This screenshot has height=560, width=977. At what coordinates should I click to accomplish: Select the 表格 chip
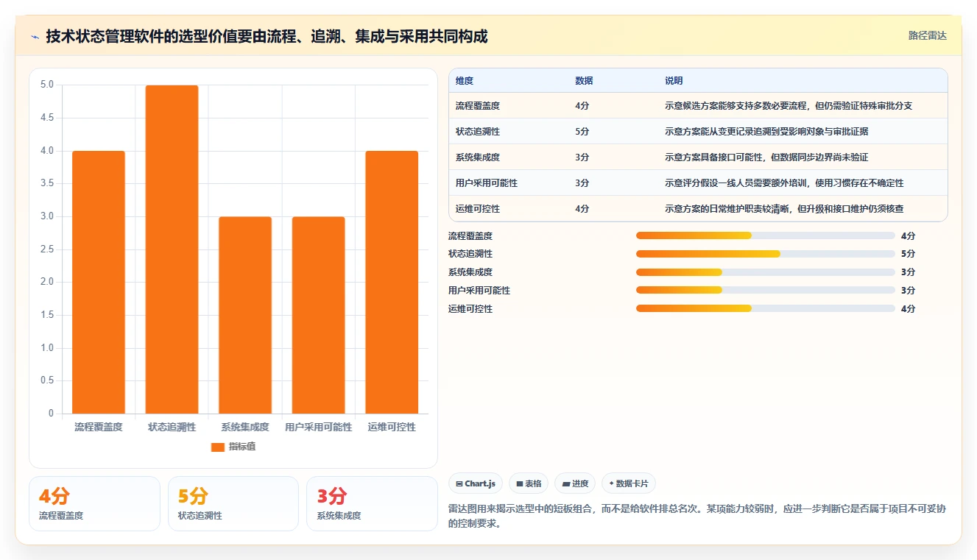528,483
